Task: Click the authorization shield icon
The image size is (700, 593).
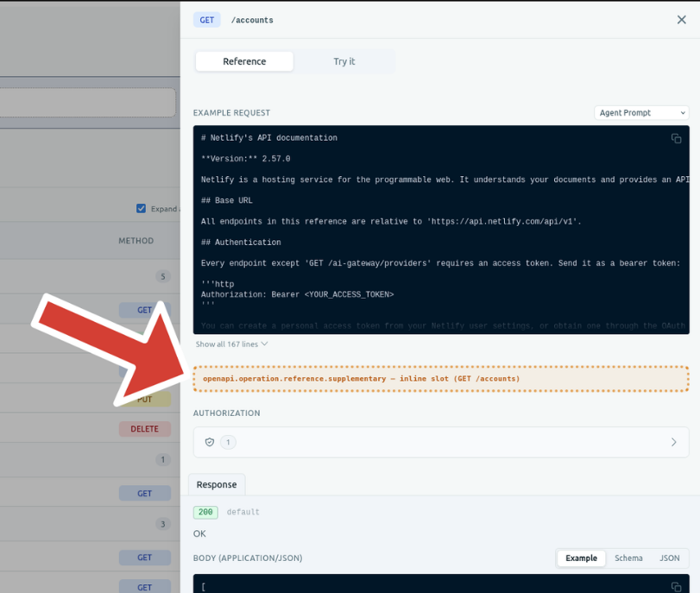Action: point(210,442)
